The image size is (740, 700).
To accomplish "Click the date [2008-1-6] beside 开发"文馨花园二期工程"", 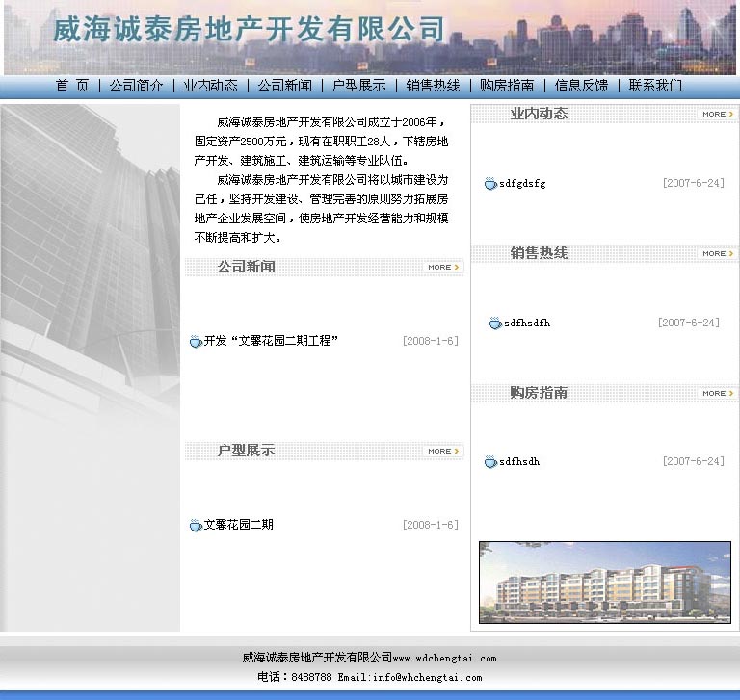I will tap(431, 341).
